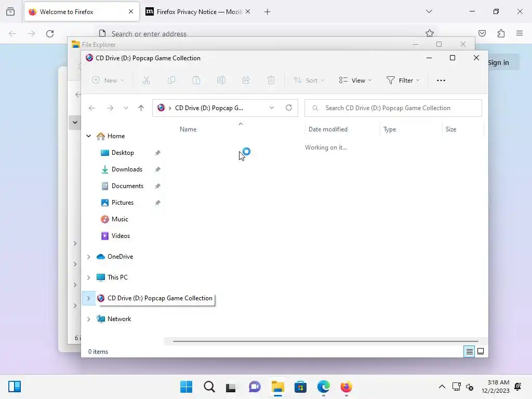Switch to Firefox from the taskbar
Viewport: 532px width, 399px height.
(x=346, y=387)
